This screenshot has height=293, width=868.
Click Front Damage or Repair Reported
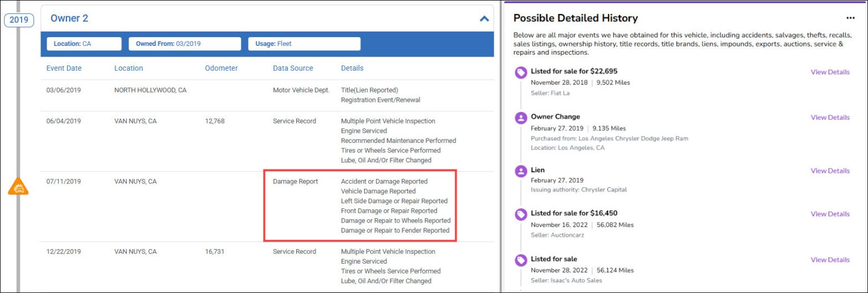389,210
